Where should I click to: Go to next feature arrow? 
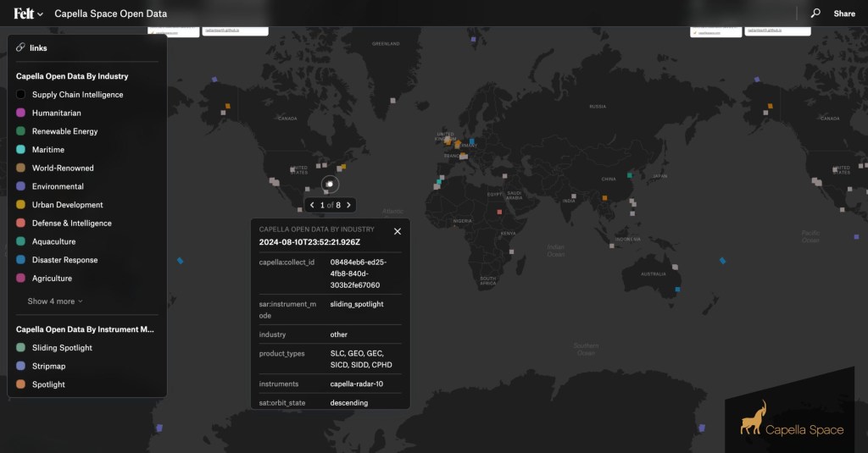pos(348,205)
